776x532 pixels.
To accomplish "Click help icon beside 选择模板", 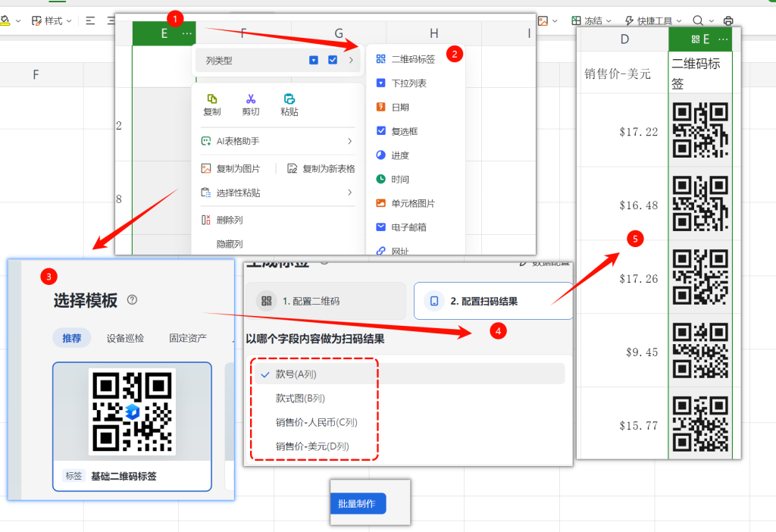I will (x=132, y=300).
